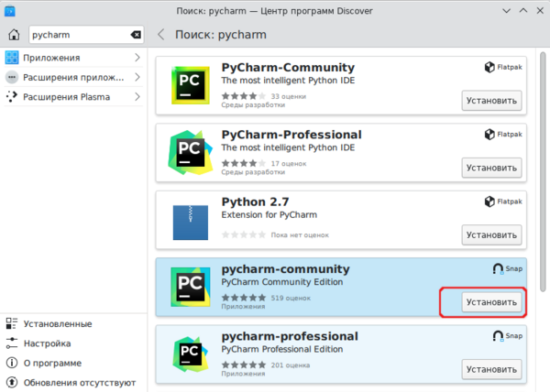Open PyCharm-Community title text
Viewport: 550px width, 392px height.
pos(288,67)
